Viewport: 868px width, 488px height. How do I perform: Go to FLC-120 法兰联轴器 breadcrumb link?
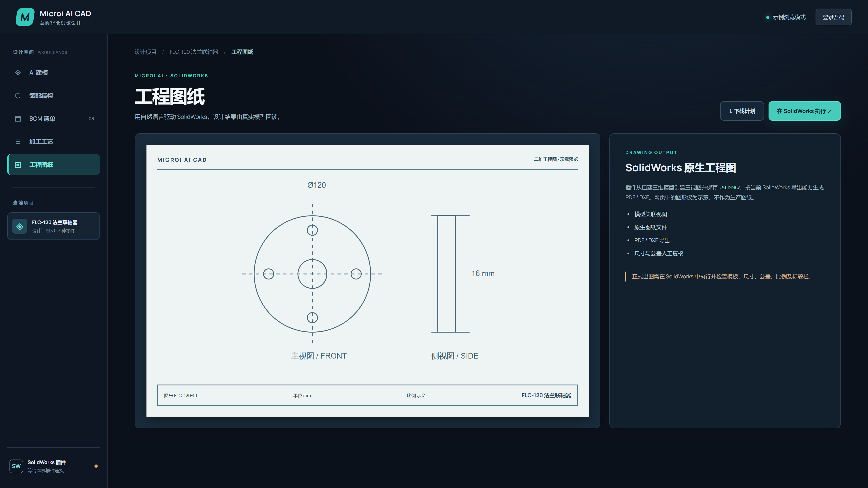coord(194,52)
